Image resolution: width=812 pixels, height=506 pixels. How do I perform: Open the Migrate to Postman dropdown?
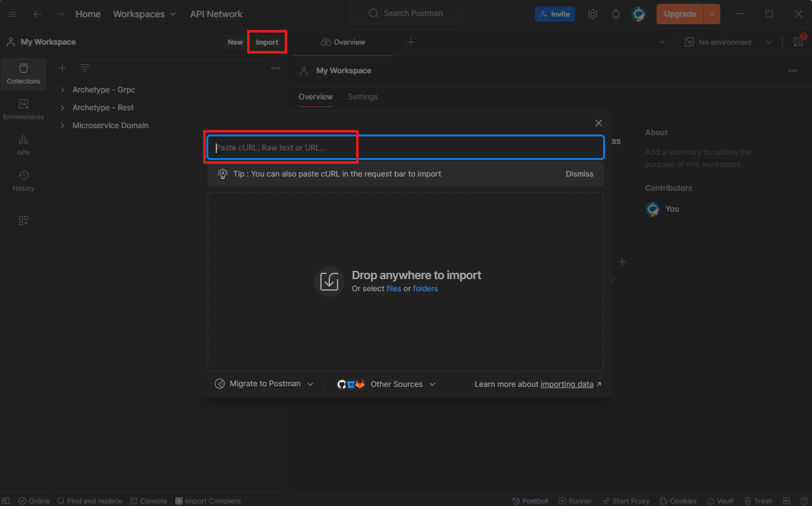[264, 384]
